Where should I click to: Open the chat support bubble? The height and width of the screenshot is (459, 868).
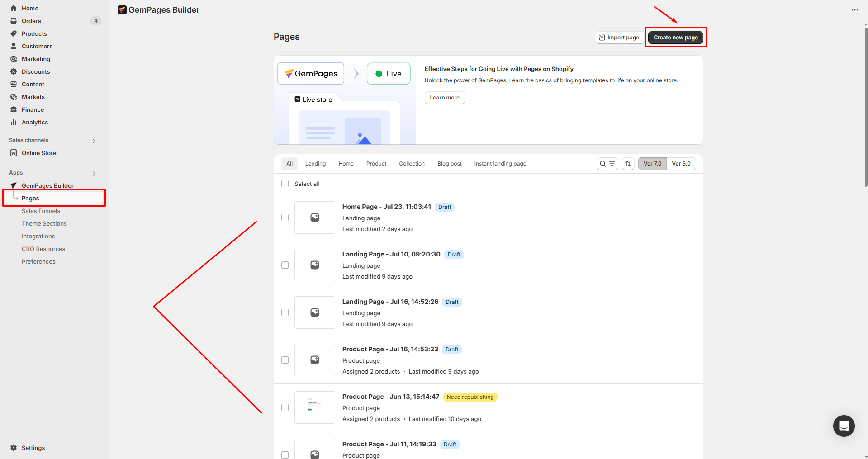click(x=844, y=426)
